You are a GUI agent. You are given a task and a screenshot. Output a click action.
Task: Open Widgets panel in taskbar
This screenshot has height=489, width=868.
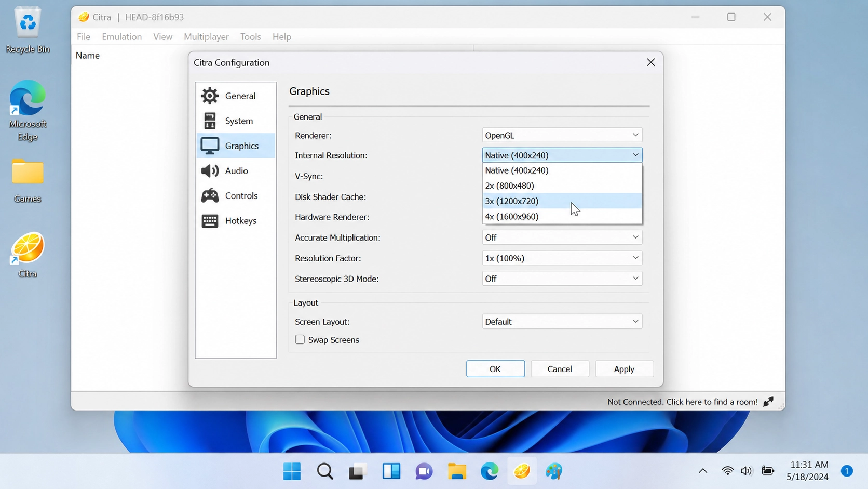391,471
